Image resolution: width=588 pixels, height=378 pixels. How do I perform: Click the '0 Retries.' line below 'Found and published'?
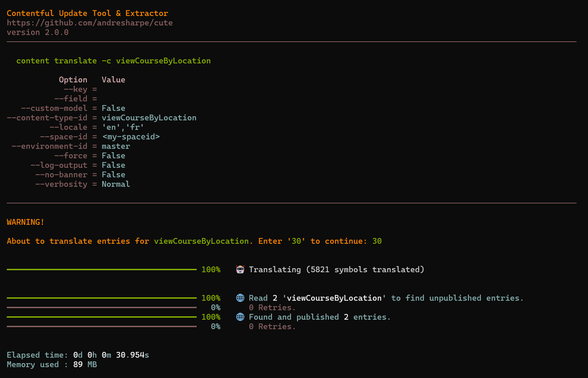(272, 326)
